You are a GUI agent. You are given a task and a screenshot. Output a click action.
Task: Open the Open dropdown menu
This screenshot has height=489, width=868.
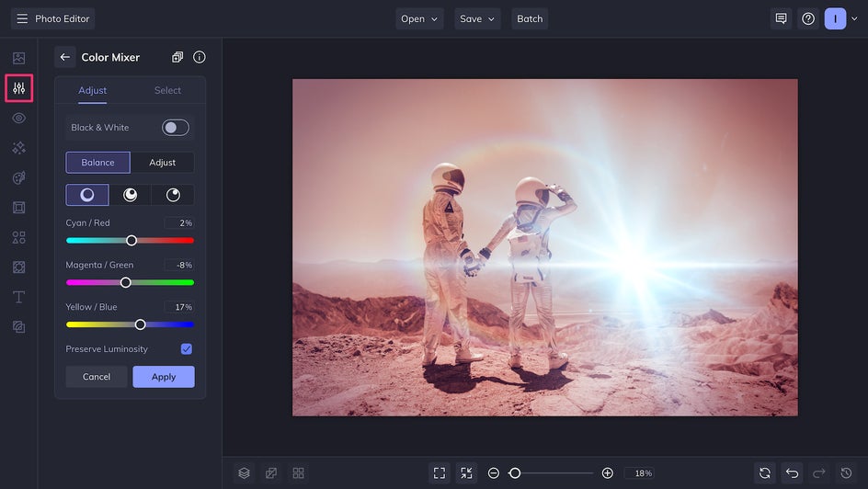click(x=419, y=18)
